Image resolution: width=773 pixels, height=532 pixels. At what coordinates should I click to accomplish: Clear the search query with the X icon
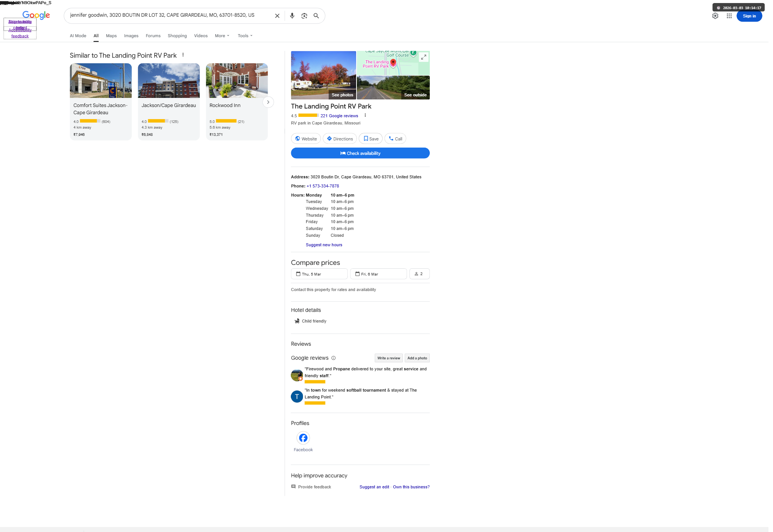[x=277, y=16]
